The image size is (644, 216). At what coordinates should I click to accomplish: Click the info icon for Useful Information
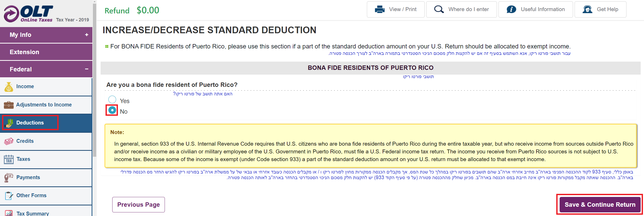coord(511,9)
